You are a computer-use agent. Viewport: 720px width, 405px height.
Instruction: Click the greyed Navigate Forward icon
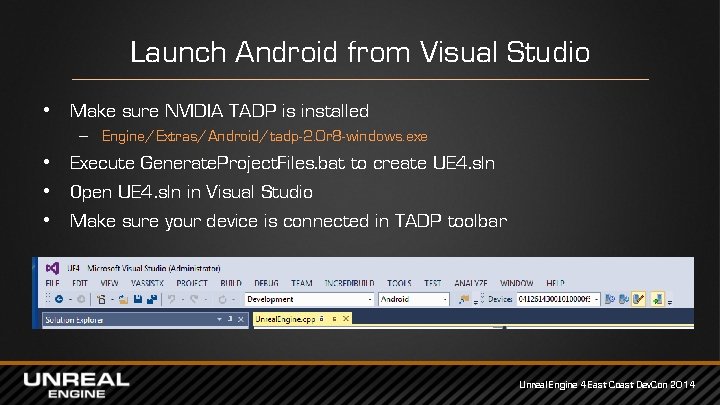point(81,299)
